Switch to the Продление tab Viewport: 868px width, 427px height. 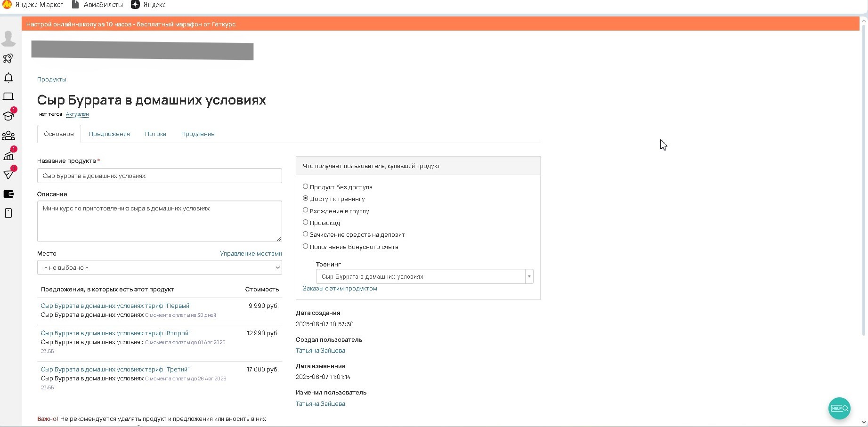coord(198,134)
